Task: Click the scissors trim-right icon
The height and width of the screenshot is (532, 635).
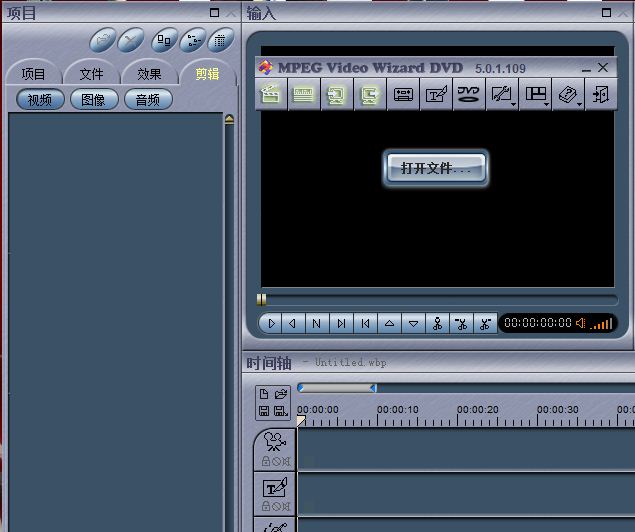Action: (485, 323)
